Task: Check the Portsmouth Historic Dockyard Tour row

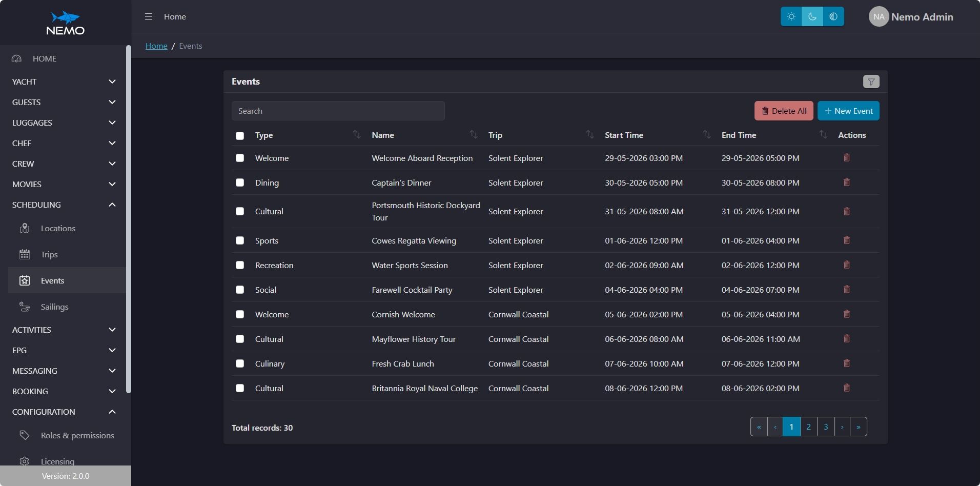Action: [x=240, y=211]
